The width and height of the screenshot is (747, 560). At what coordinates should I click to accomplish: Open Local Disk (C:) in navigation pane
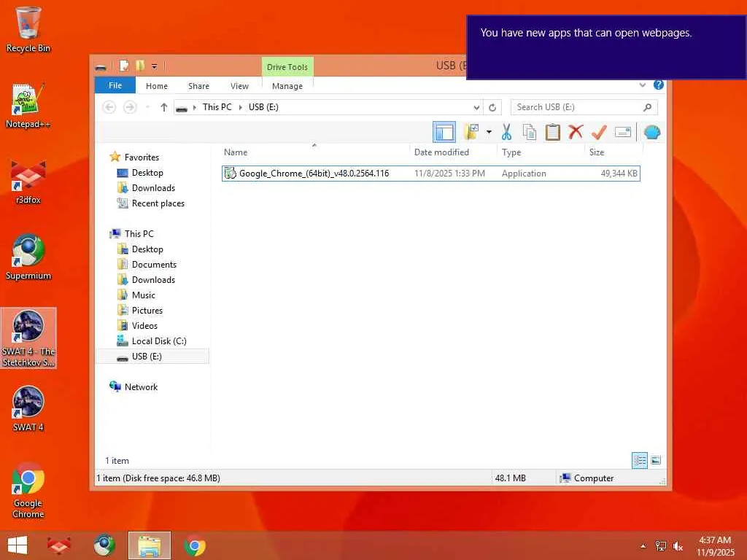[158, 341]
